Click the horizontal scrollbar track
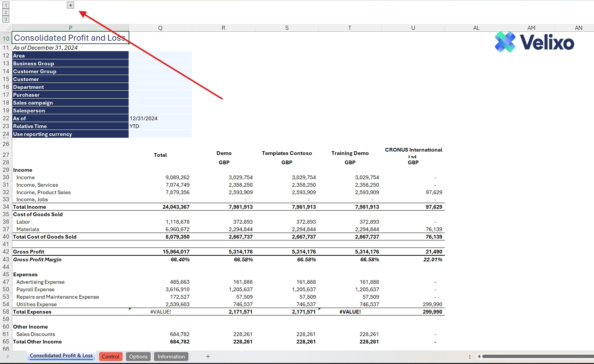 point(538,357)
